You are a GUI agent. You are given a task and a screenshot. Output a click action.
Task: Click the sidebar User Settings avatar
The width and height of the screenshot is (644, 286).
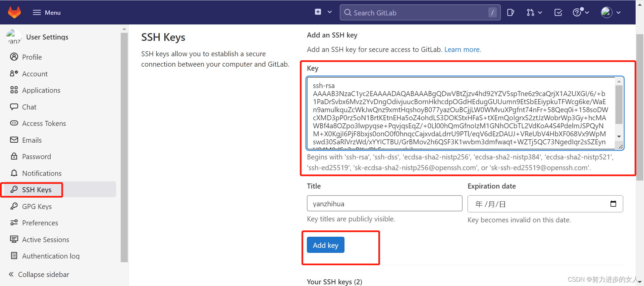(x=14, y=37)
